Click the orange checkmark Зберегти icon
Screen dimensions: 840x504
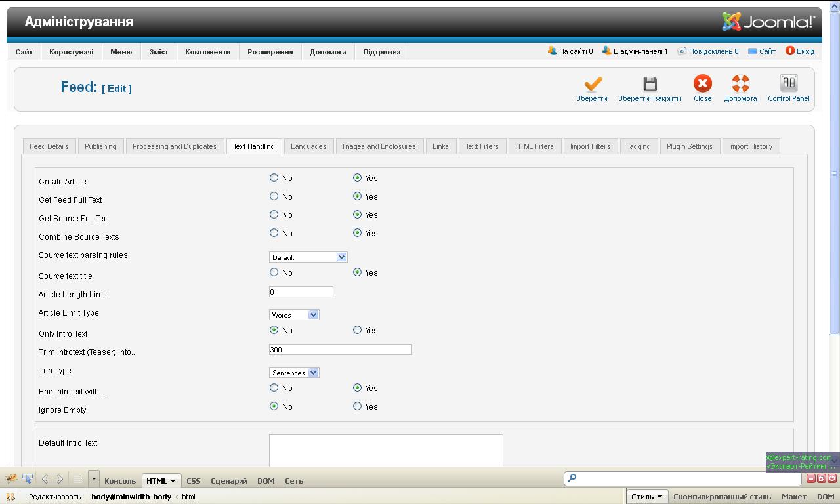(x=593, y=84)
